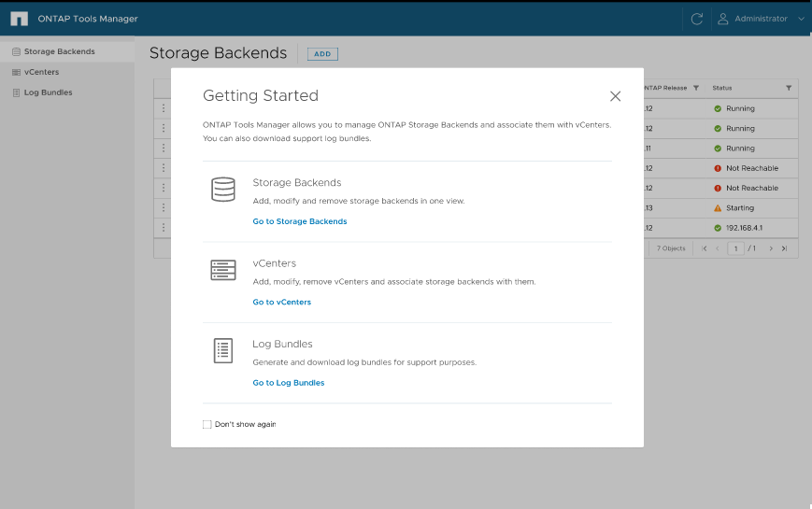Click the Go to vCenters link

[281, 302]
